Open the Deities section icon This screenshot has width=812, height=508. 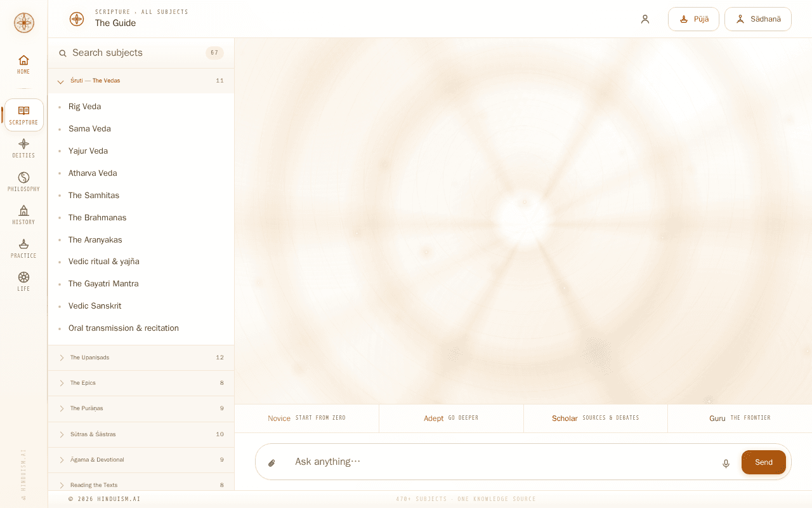[23, 148]
